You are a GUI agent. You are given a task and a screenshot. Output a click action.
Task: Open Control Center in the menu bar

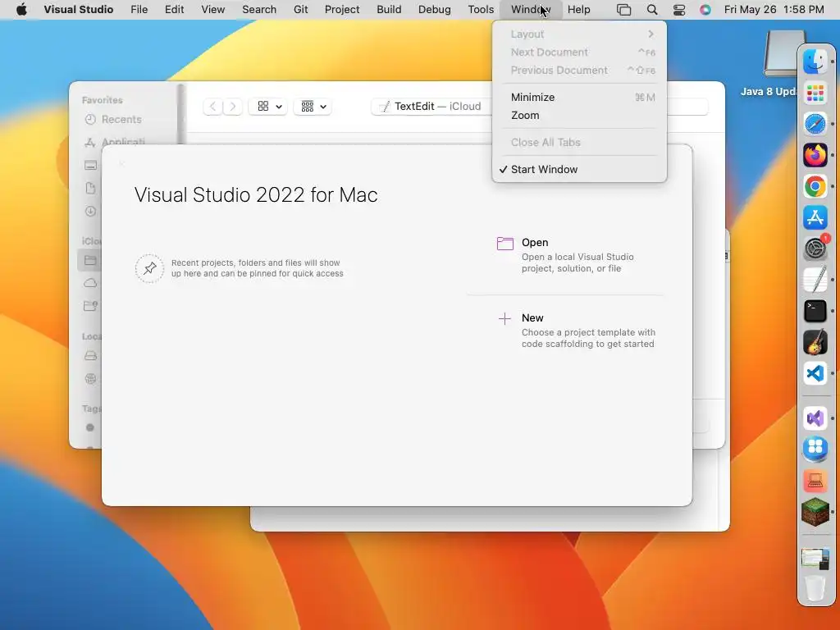point(678,10)
